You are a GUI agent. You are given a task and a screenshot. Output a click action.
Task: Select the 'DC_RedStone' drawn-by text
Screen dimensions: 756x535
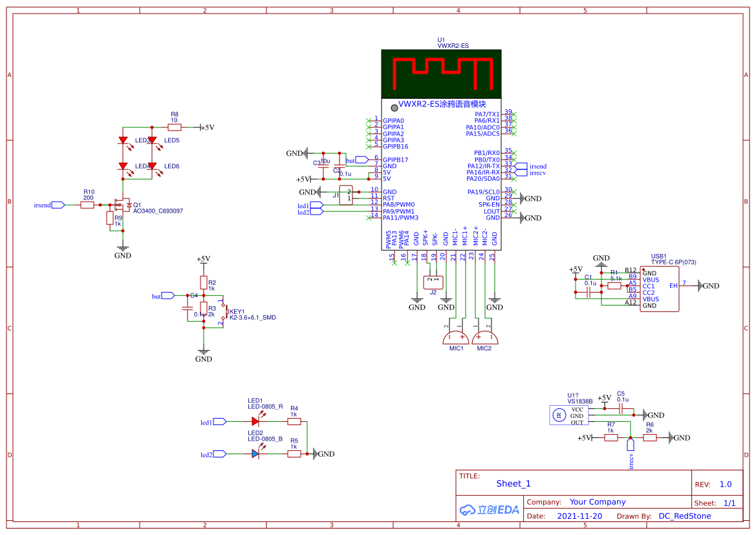685,516
